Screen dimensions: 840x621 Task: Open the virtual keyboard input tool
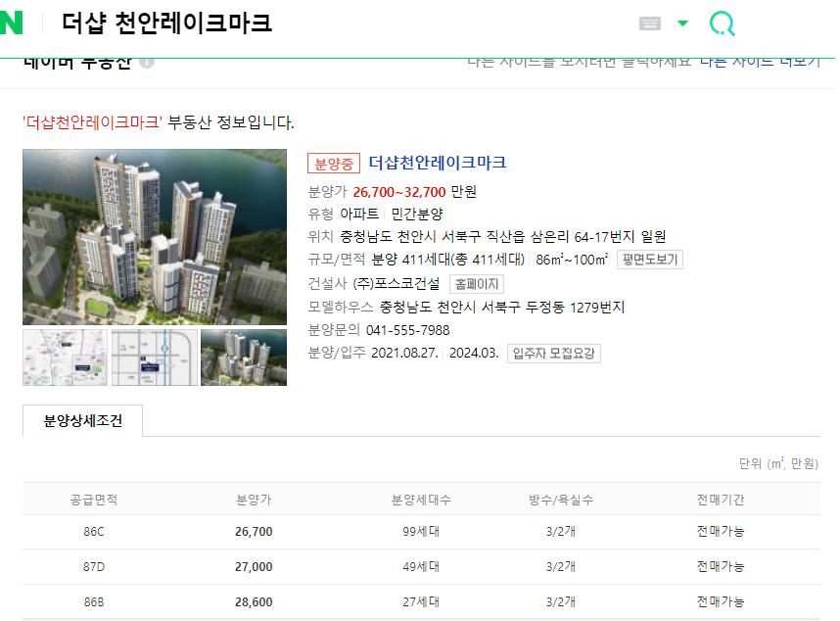(x=649, y=24)
